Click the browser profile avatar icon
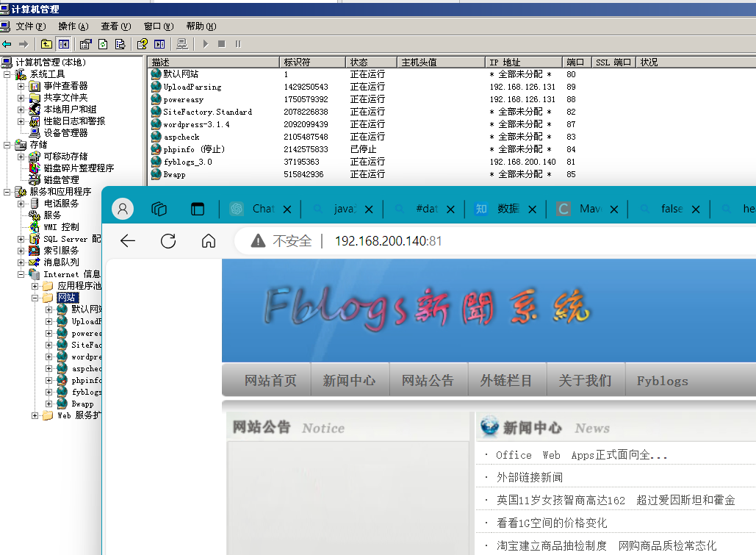The height and width of the screenshot is (555, 756). [x=122, y=208]
